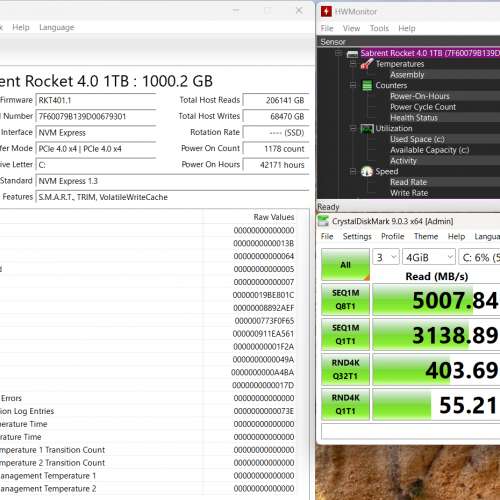Viewport: 500px width, 500px height.
Task: Click the Interface field NVM Express
Action: (96, 133)
